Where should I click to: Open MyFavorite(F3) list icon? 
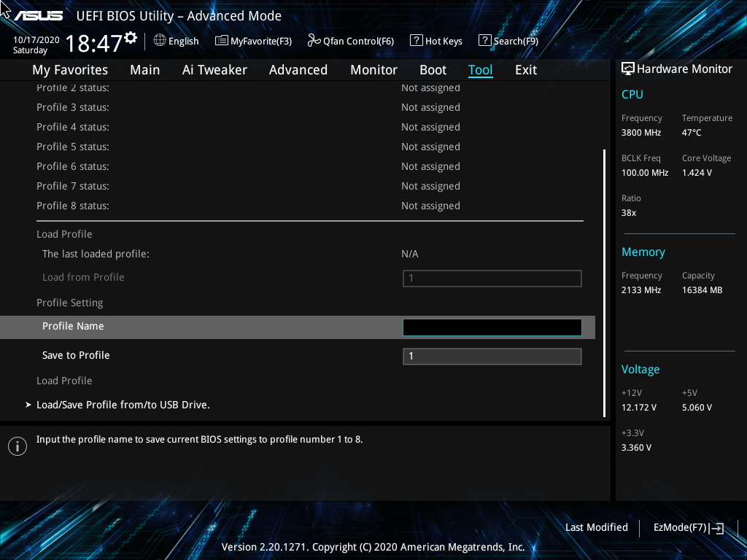pyautogui.click(x=222, y=41)
